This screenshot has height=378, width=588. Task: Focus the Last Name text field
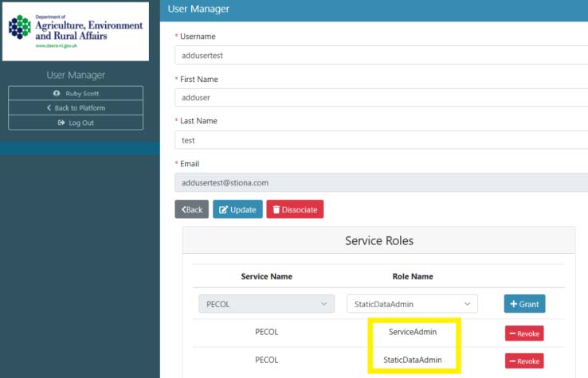click(381, 140)
